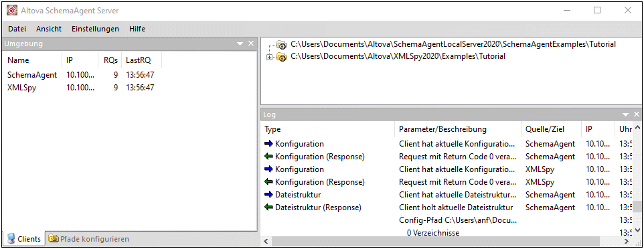Click blue arrow on XMLSpy Konfiguration row
The width and height of the screenshot is (644, 249).
click(x=268, y=169)
